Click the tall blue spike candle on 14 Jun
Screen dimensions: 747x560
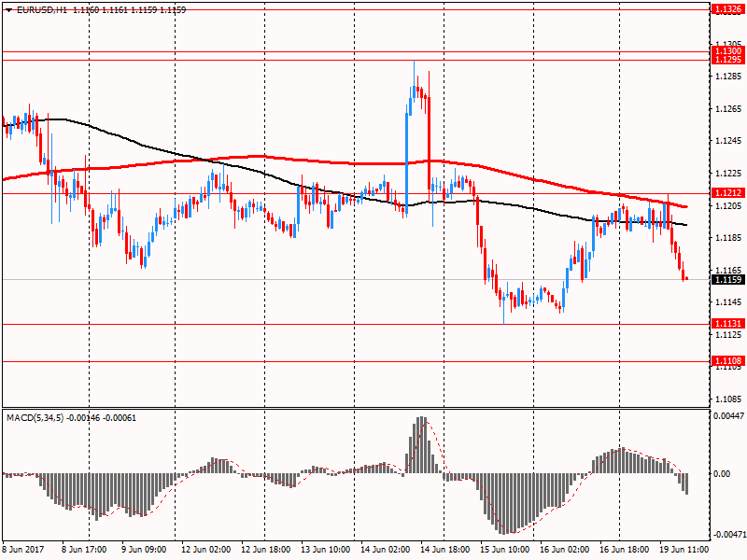(407, 161)
